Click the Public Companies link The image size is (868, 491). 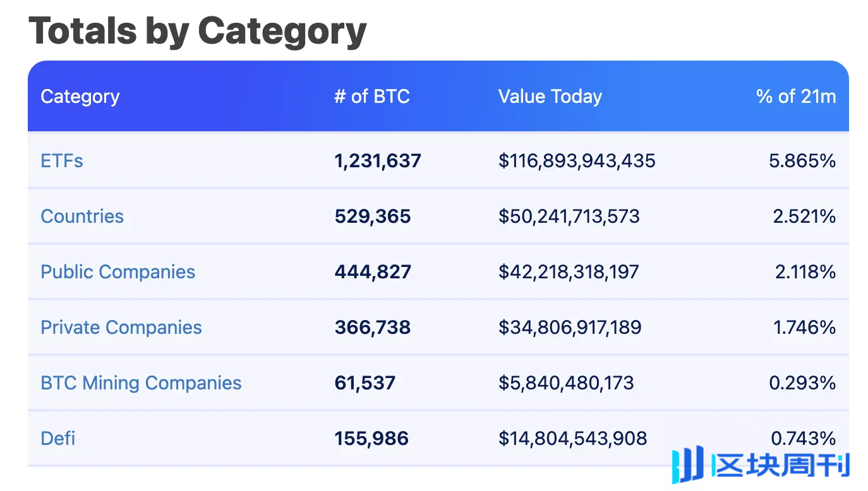point(118,272)
